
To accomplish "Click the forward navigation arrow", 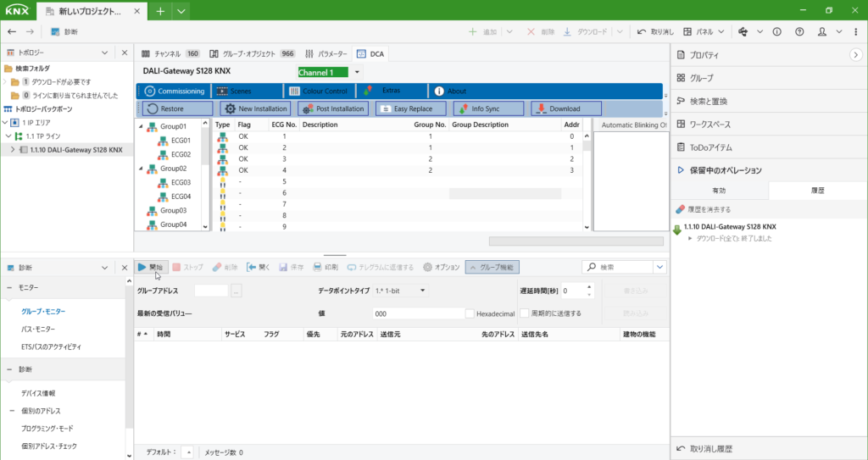I will point(30,32).
